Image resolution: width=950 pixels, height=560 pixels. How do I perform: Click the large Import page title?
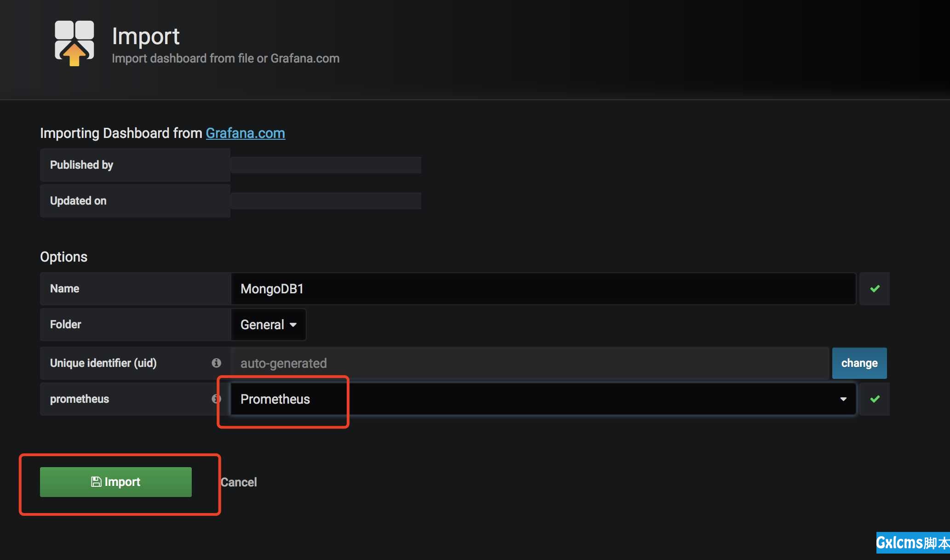(x=146, y=36)
